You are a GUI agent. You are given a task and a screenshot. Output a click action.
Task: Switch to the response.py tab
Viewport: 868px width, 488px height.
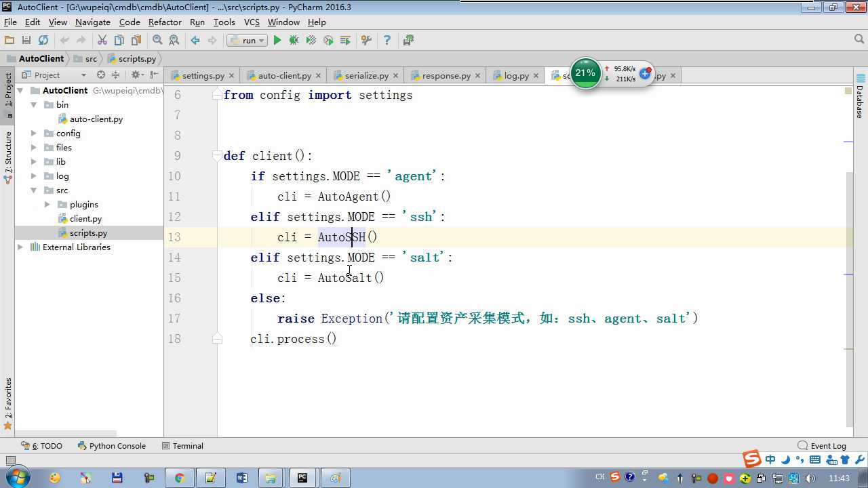[446, 75]
